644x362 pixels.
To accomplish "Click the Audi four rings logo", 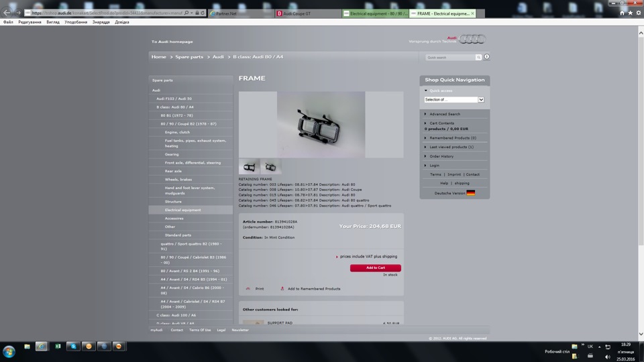I will tap(472, 39).
